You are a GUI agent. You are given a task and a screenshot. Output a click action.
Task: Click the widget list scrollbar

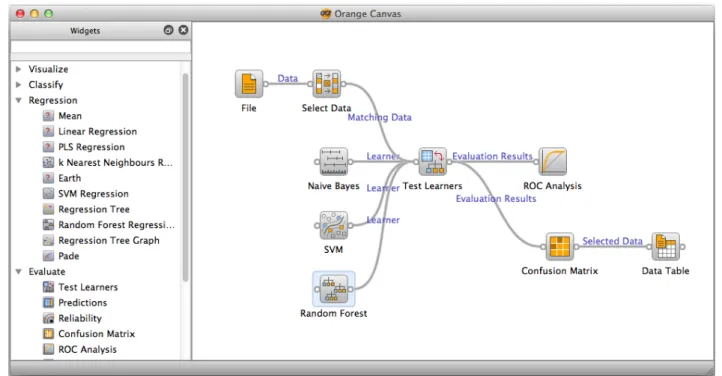(x=185, y=177)
